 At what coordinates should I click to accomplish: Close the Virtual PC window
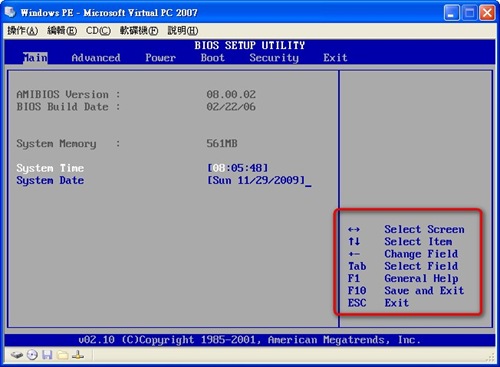point(487,13)
